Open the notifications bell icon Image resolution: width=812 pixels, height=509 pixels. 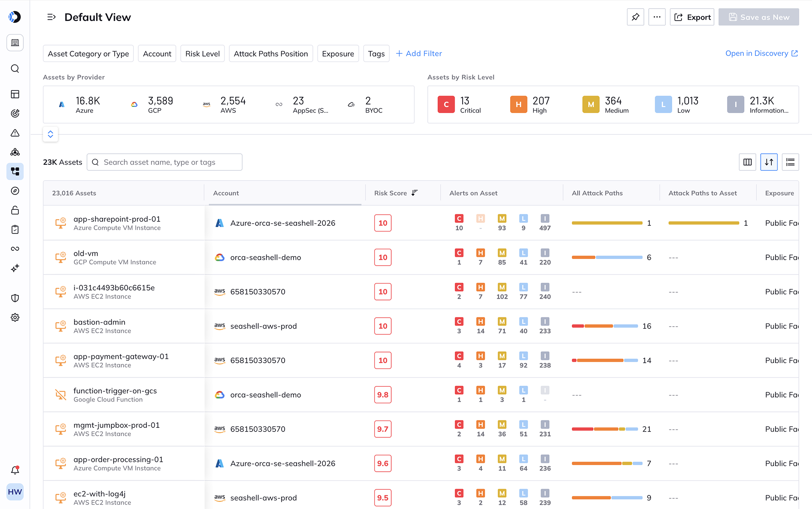(15, 470)
